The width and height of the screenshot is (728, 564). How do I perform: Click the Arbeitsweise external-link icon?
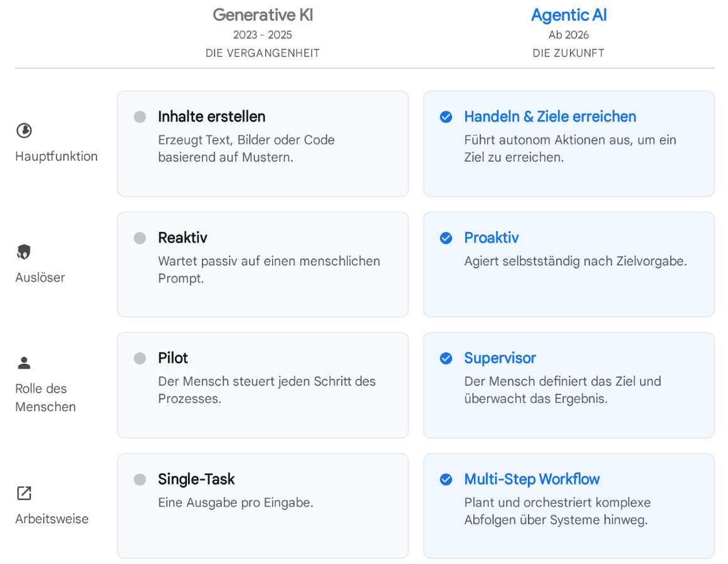click(x=24, y=493)
